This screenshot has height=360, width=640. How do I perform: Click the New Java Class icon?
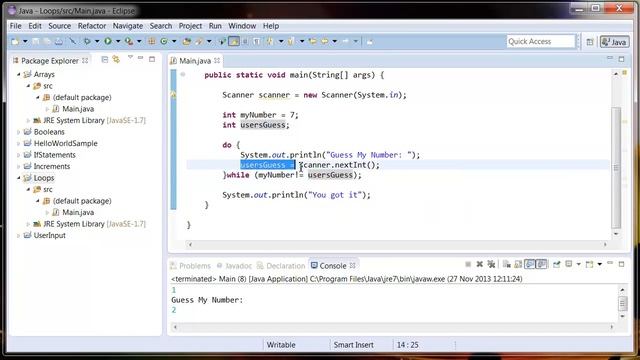[164, 42]
